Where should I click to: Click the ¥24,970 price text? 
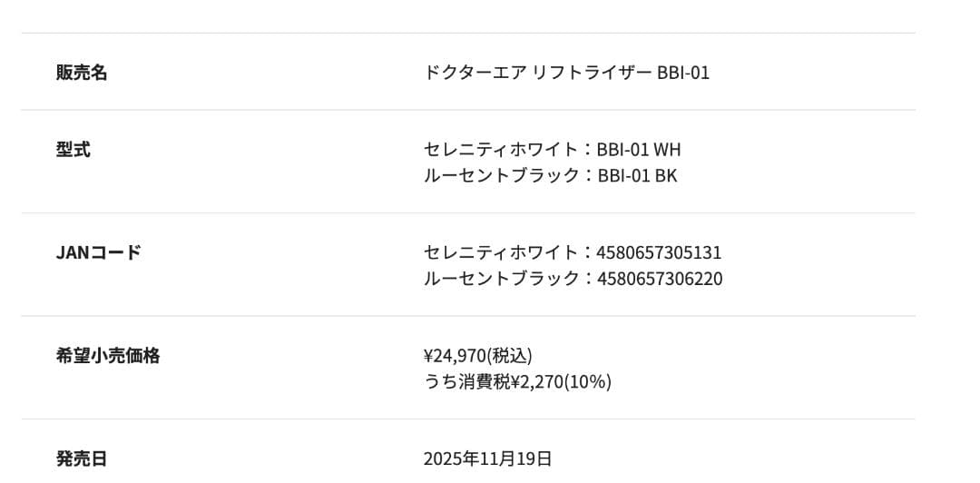(x=455, y=356)
